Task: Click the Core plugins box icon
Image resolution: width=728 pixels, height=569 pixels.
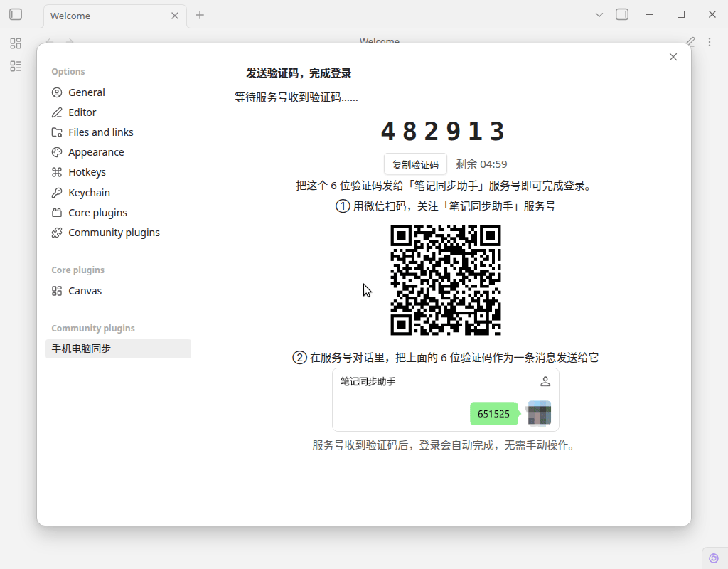Action: coord(57,213)
